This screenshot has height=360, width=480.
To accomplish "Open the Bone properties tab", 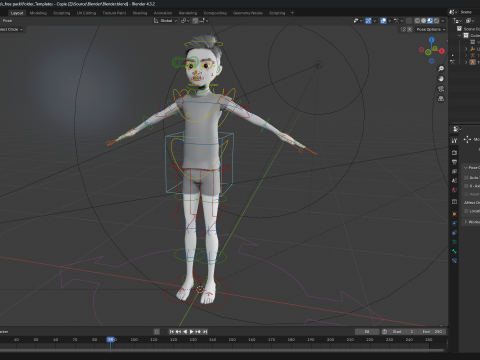I will [454, 251].
